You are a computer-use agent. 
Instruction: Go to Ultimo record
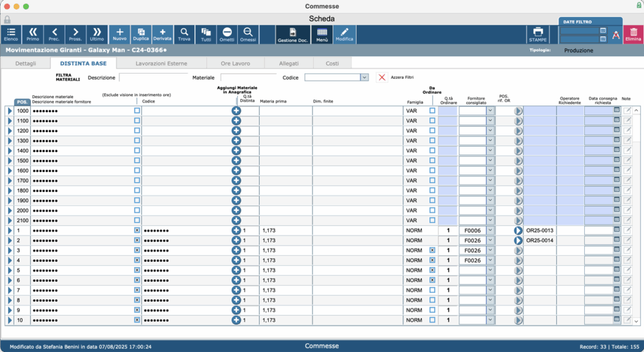click(97, 34)
